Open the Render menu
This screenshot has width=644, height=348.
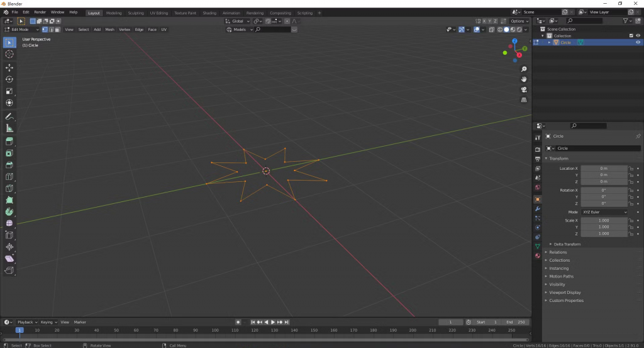40,13
